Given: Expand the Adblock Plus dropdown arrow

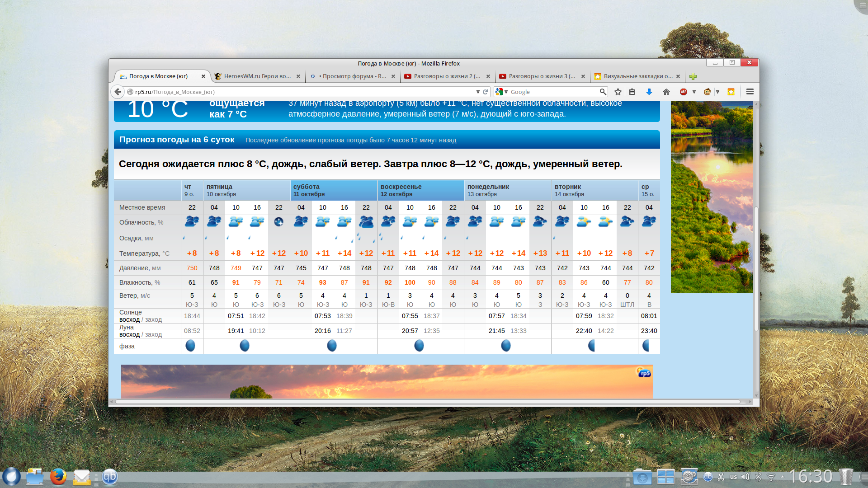Looking at the screenshot, I should 694,92.
